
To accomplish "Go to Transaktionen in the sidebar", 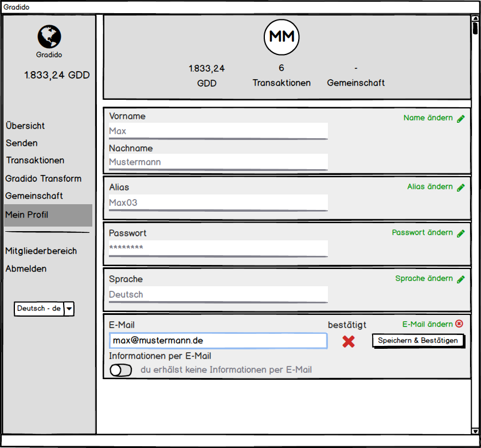I will point(35,161).
